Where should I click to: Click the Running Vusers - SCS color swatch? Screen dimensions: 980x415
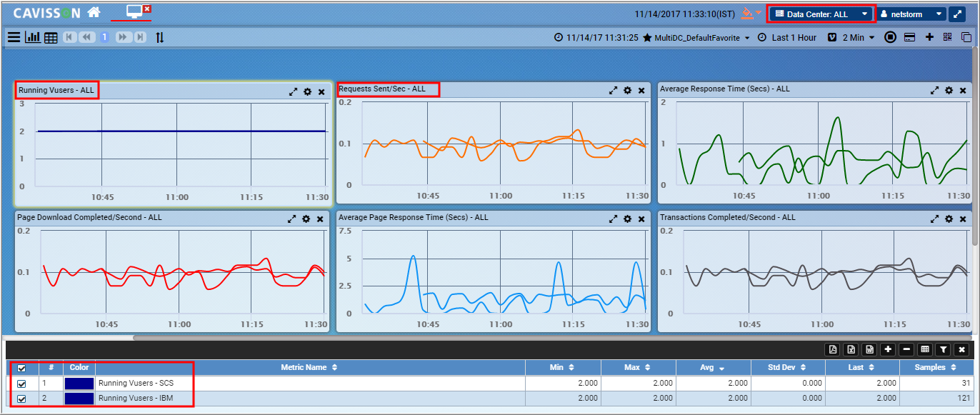[79, 384]
